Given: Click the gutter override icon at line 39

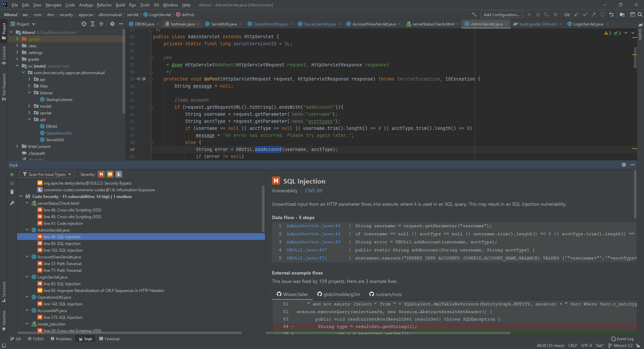Looking at the screenshot, I should coord(139,79).
